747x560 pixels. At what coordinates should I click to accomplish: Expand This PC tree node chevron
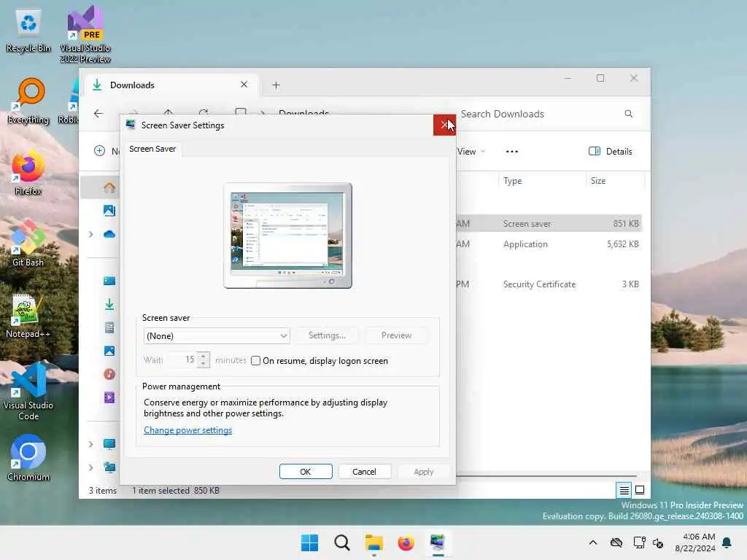click(90, 444)
